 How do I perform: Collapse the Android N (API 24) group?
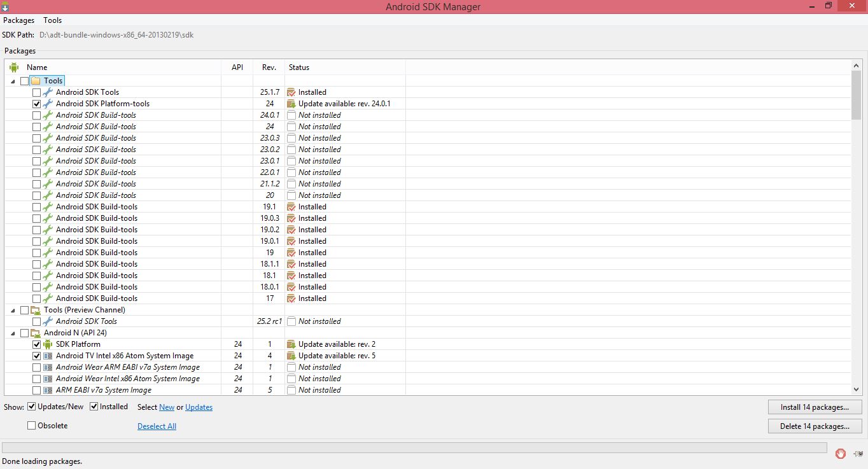pos(13,333)
